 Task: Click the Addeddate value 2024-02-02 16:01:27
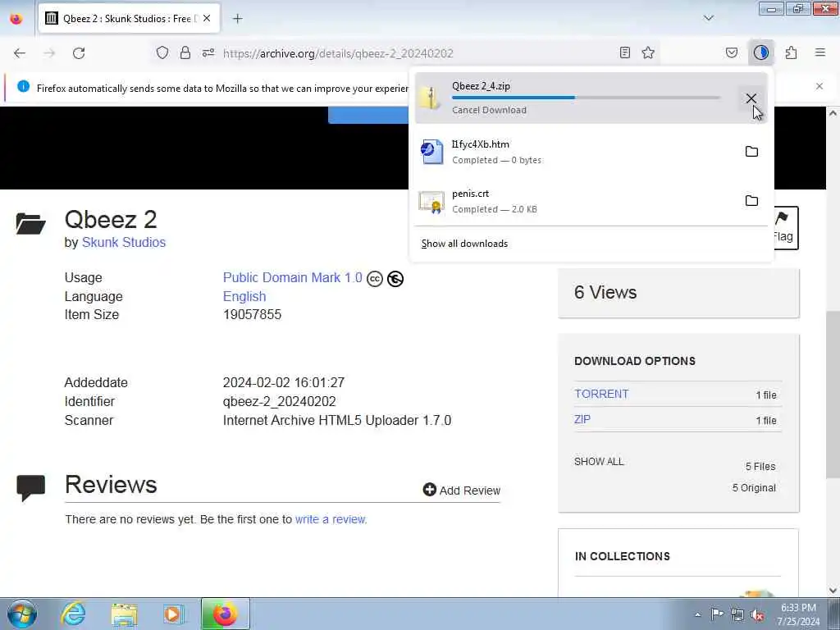283,382
